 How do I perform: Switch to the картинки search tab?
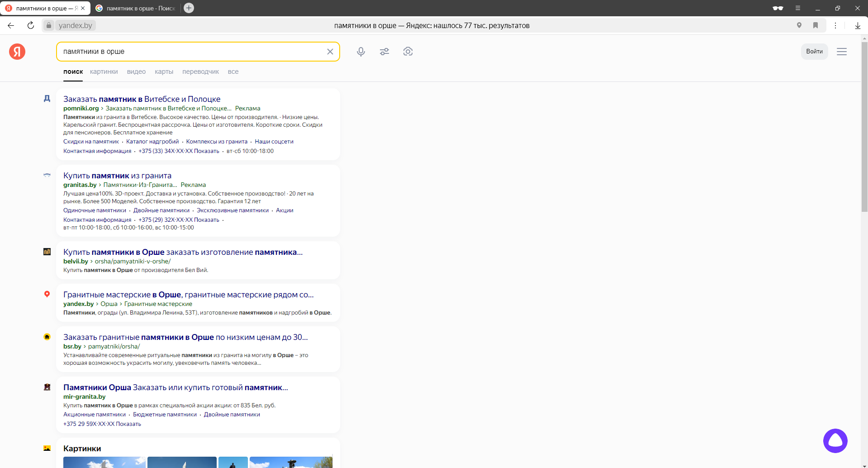[x=104, y=72]
